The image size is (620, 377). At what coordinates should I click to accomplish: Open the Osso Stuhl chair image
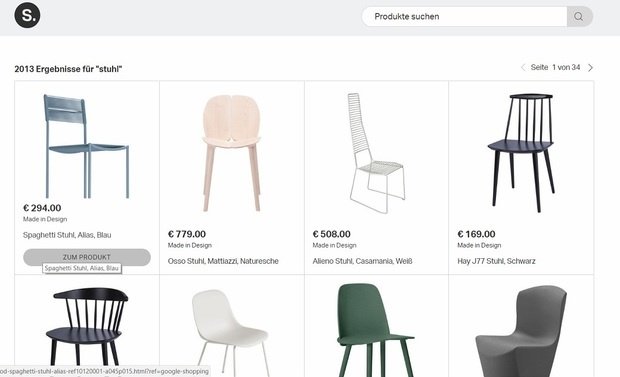click(x=232, y=153)
